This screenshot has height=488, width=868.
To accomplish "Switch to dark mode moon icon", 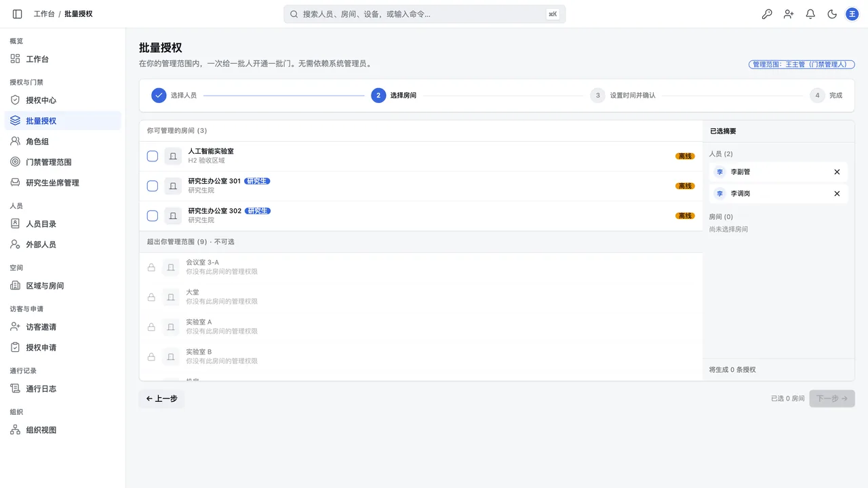I will tap(832, 14).
